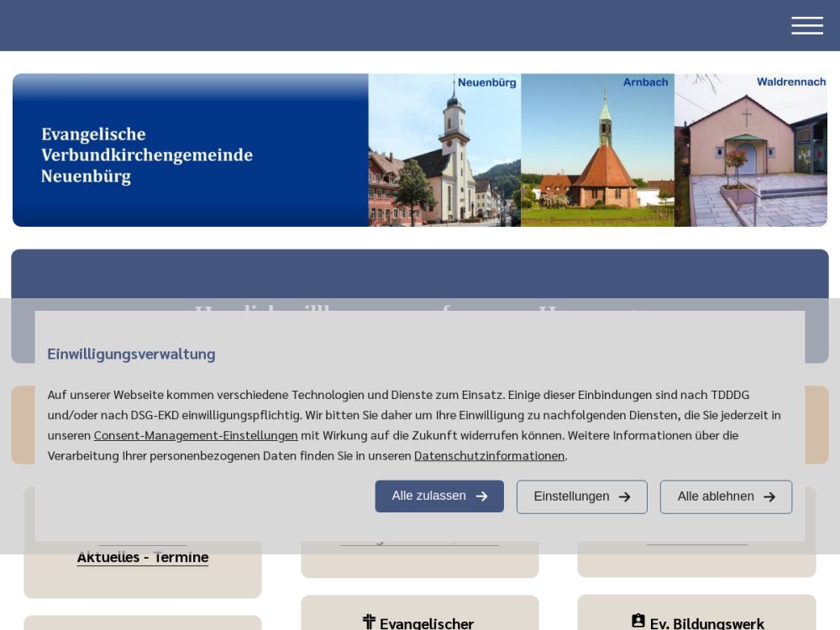Open the 'Ev. Bildungswerk' link
The height and width of the screenshot is (630, 840).
click(x=706, y=623)
